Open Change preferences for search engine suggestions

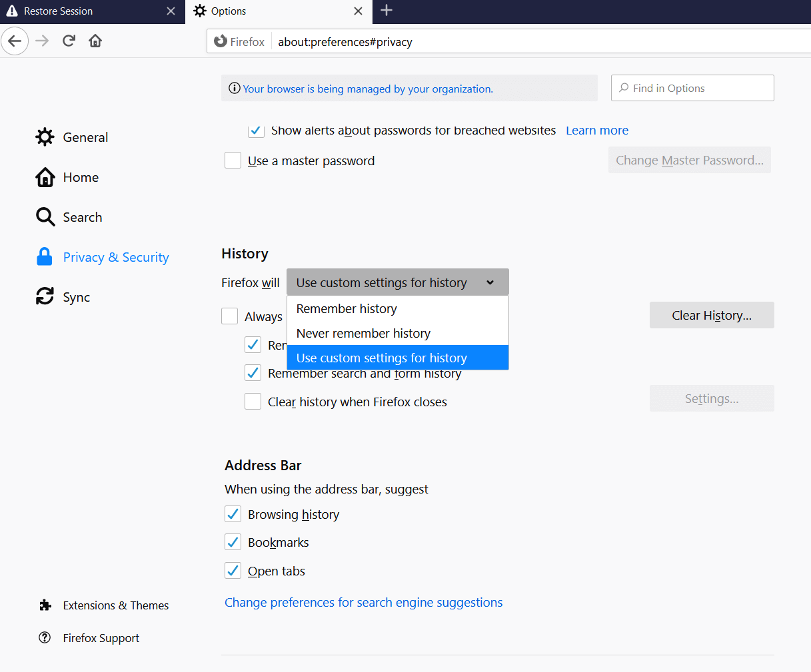point(364,602)
